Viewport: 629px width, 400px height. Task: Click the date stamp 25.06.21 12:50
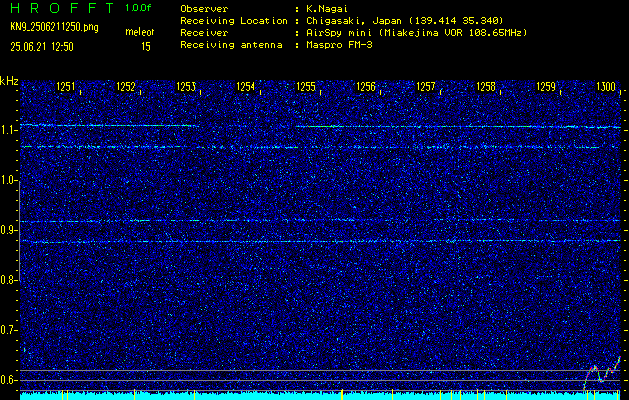pos(42,47)
